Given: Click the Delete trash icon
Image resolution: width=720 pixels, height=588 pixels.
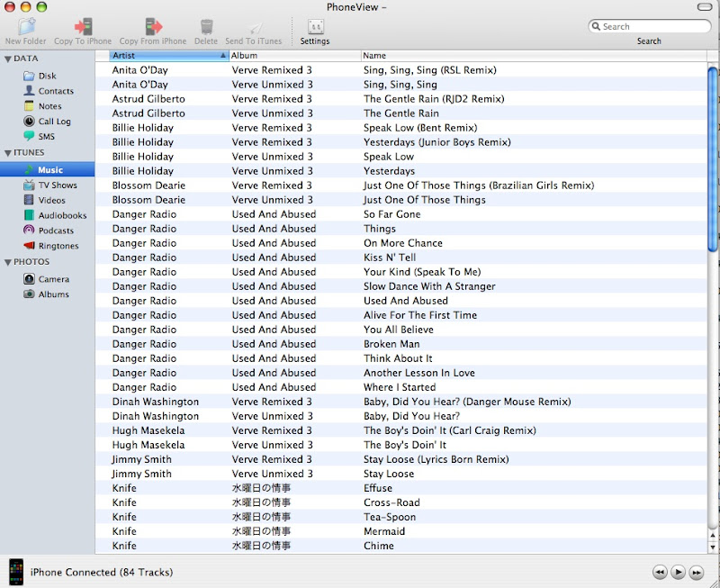Looking at the screenshot, I should pyautogui.click(x=206, y=27).
